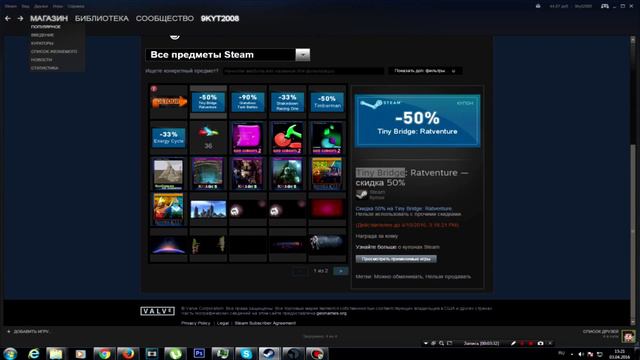Click the Valve logo in the footer
The height and width of the screenshot is (360, 640).
point(158,311)
